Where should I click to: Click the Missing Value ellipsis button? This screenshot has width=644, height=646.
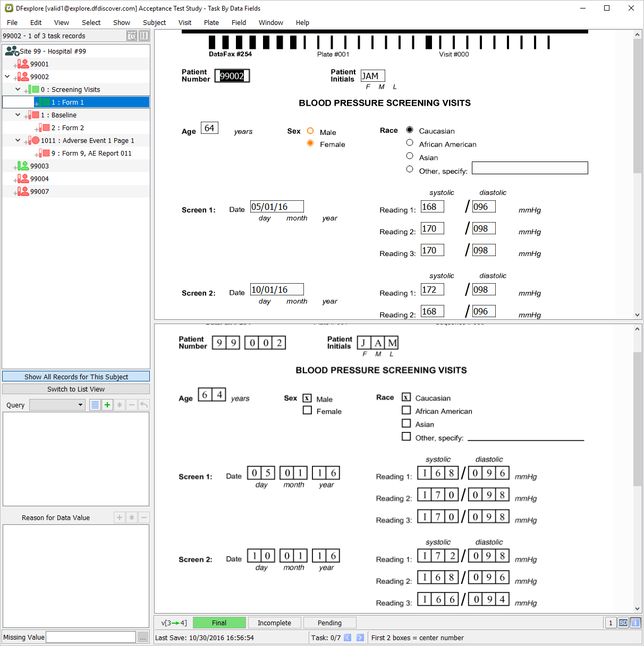click(x=143, y=637)
